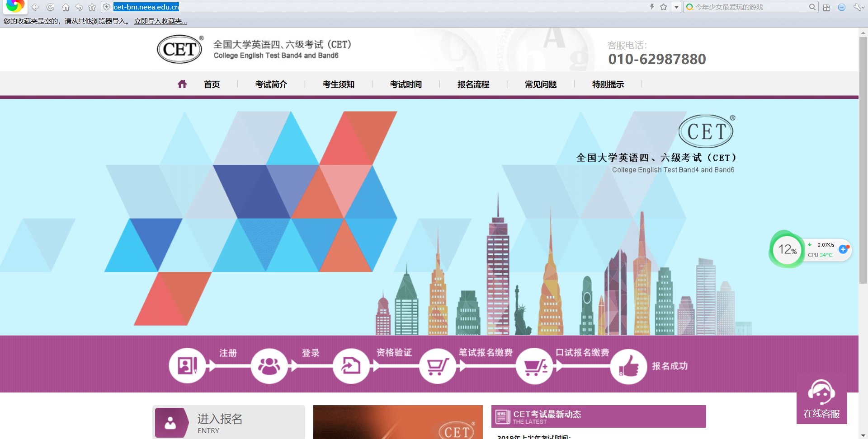Click the 笔试报名缴费 shopping cart icon

coord(437,366)
